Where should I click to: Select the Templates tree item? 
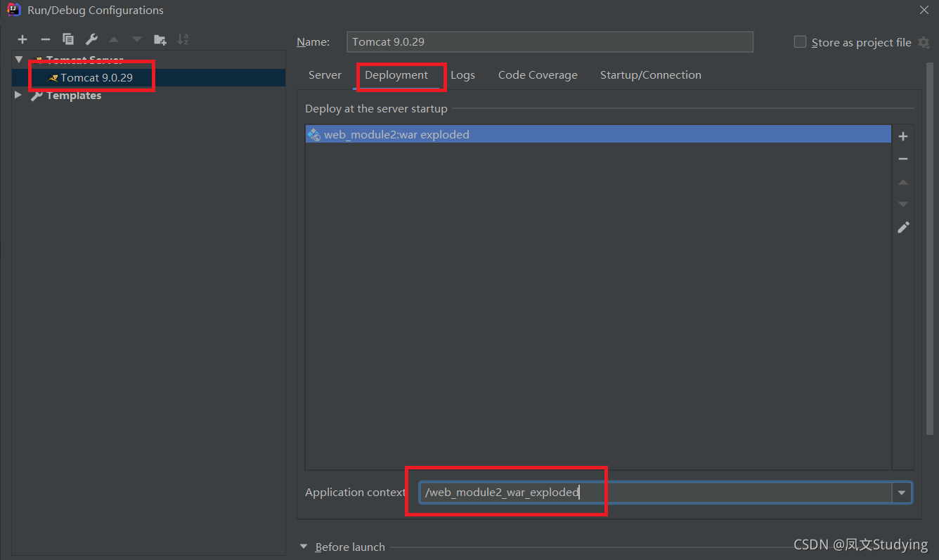click(x=74, y=96)
